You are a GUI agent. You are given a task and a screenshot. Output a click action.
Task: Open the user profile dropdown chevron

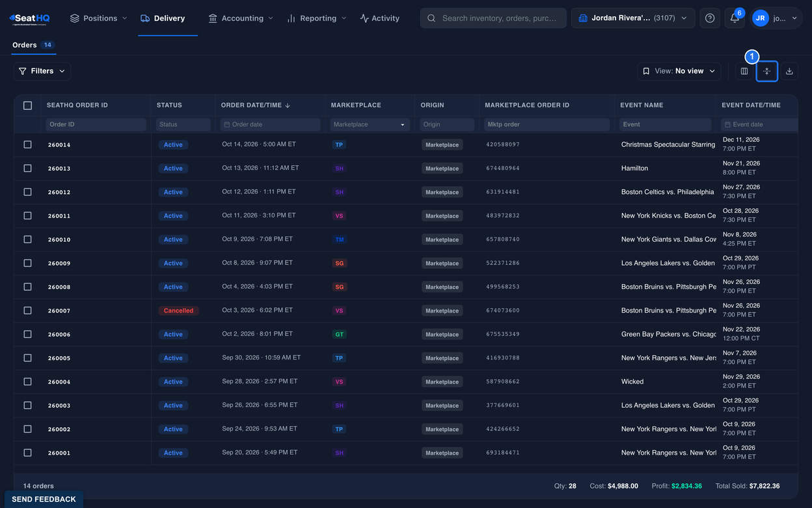click(794, 18)
